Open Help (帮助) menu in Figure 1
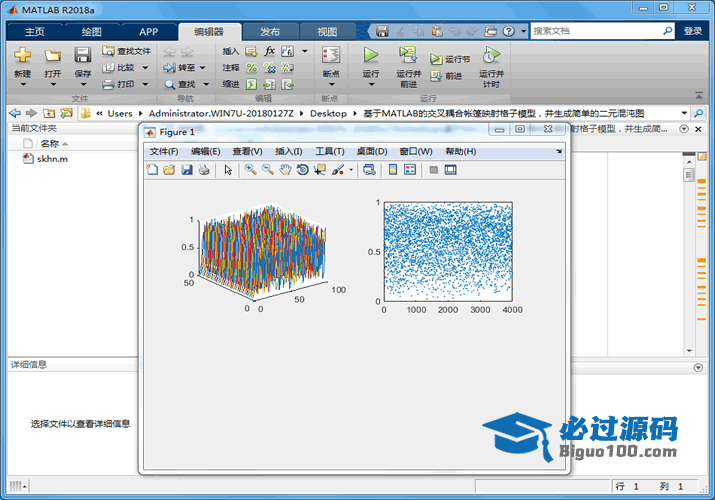 point(461,151)
